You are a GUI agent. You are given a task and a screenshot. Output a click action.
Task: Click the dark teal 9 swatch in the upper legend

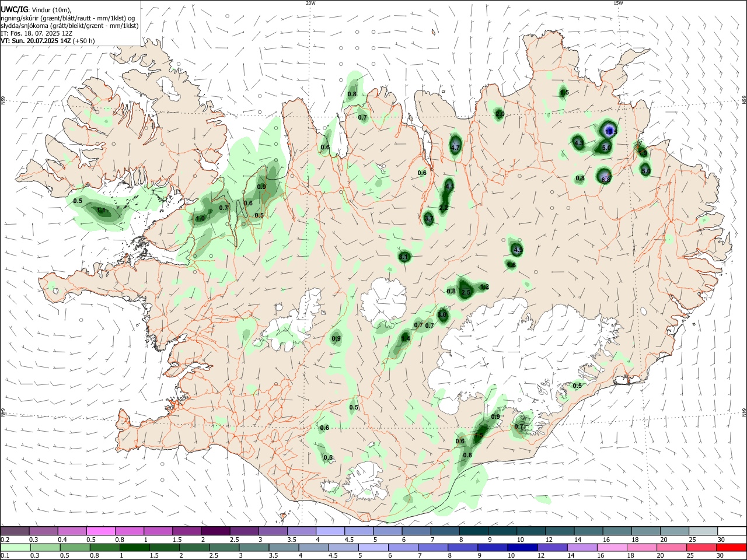click(502, 531)
